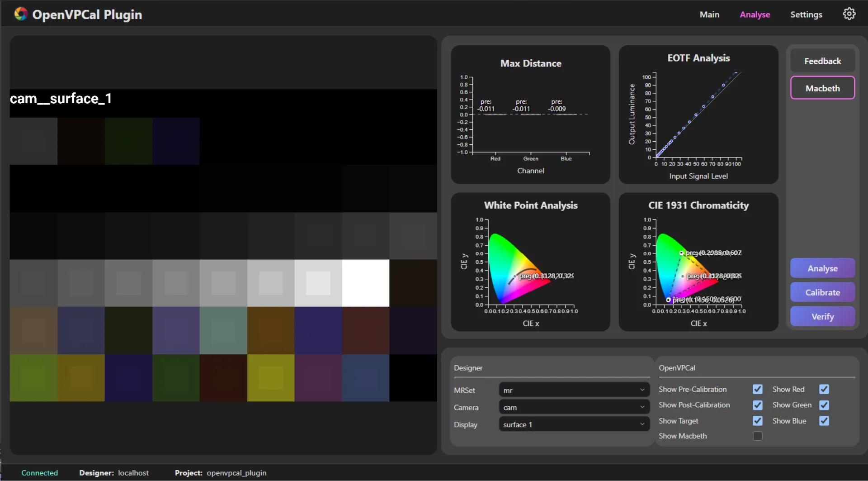Enable the Show Macbeth checkbox
This screenshot has width=868, height=481.
point(758,436)
